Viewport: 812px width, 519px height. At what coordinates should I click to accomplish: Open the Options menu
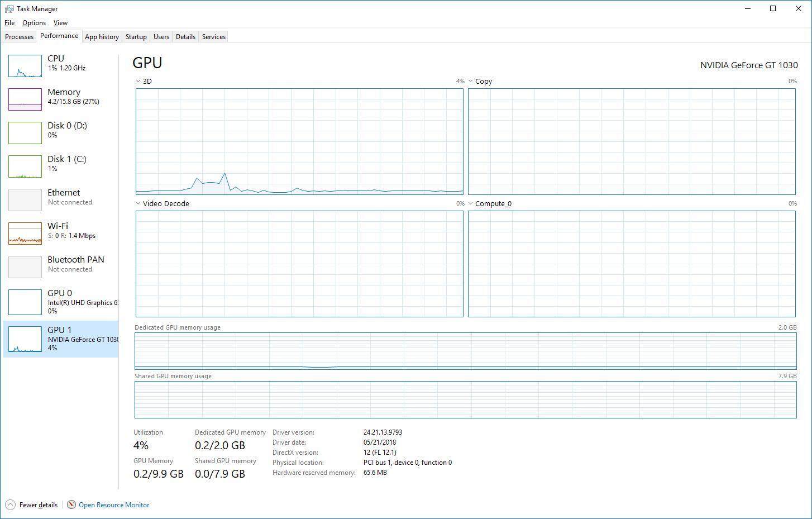coord(34,23)
